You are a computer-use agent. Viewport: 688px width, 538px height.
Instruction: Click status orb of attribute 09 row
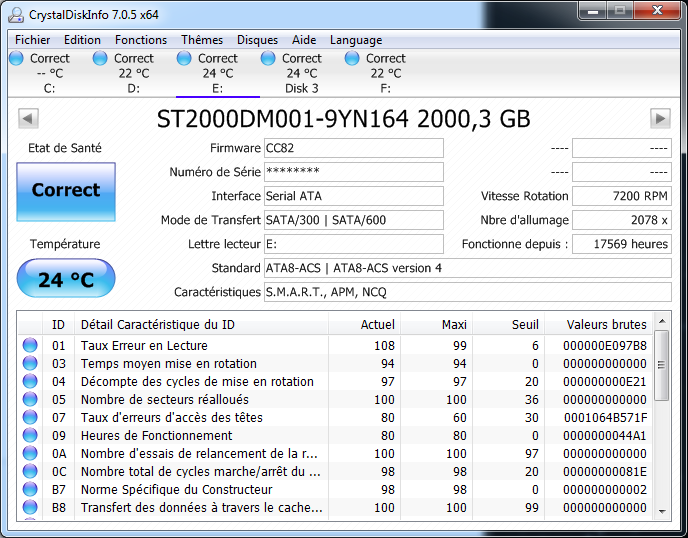tap(30, 435)
